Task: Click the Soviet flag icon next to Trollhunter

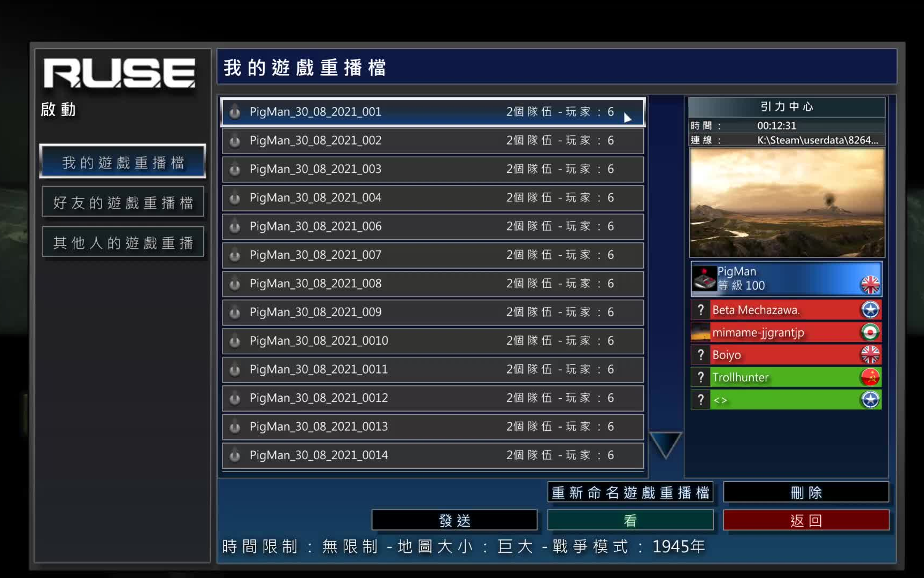Action: [x=870, y=377]
